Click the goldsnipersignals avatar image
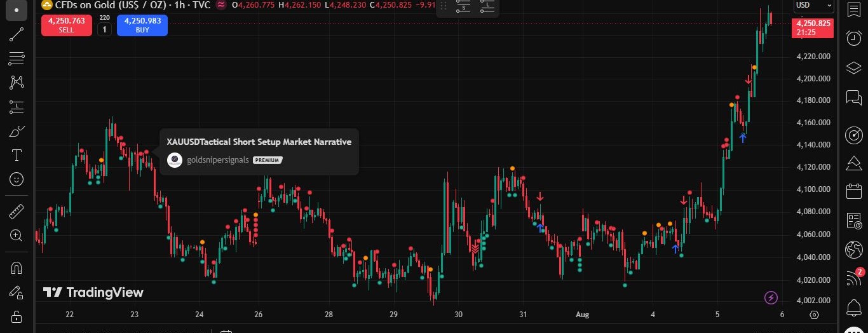 click(175, 160)
